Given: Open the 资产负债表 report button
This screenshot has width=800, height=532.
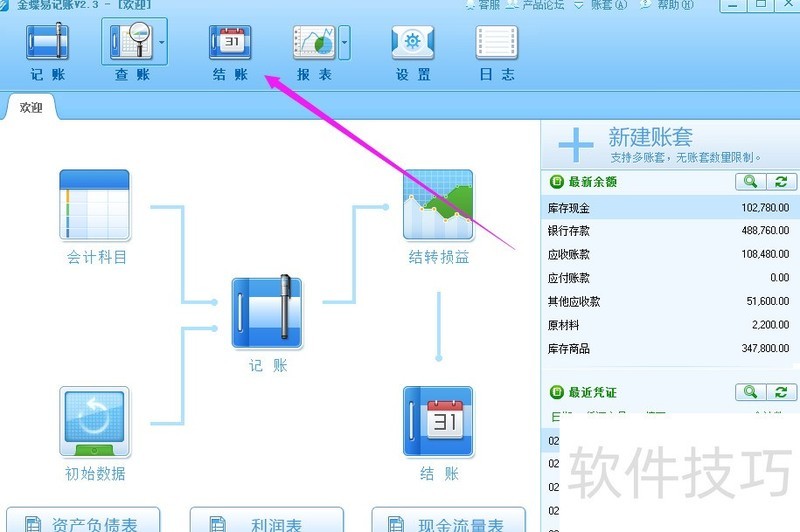Looking at the screenshot, I should click(x=83, y=520).
